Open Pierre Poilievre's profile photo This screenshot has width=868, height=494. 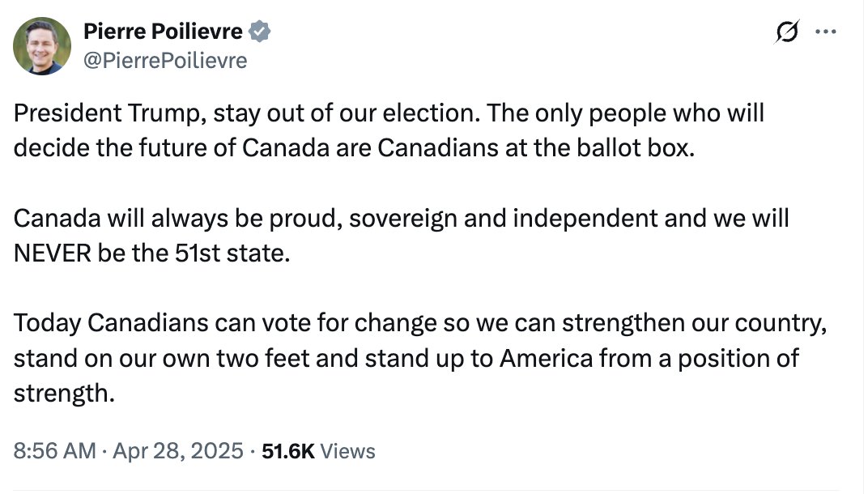click(42, 46)
